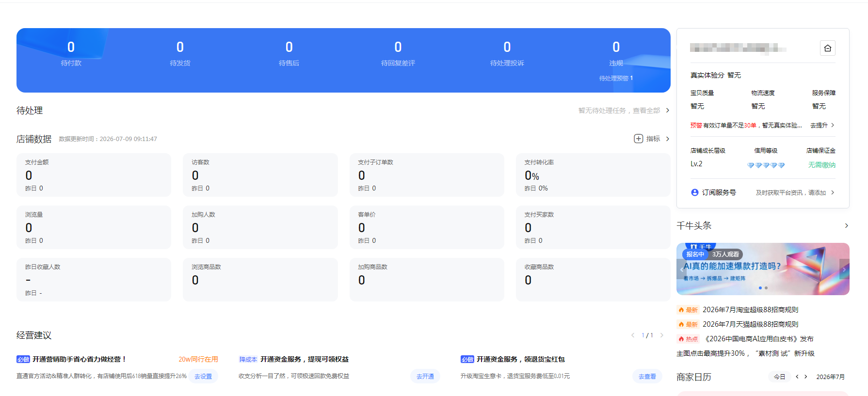Open arrow next to 查看全部
The width and height of the screenshot is (868, 396).
pyautogui.click(x=668, y=111)
